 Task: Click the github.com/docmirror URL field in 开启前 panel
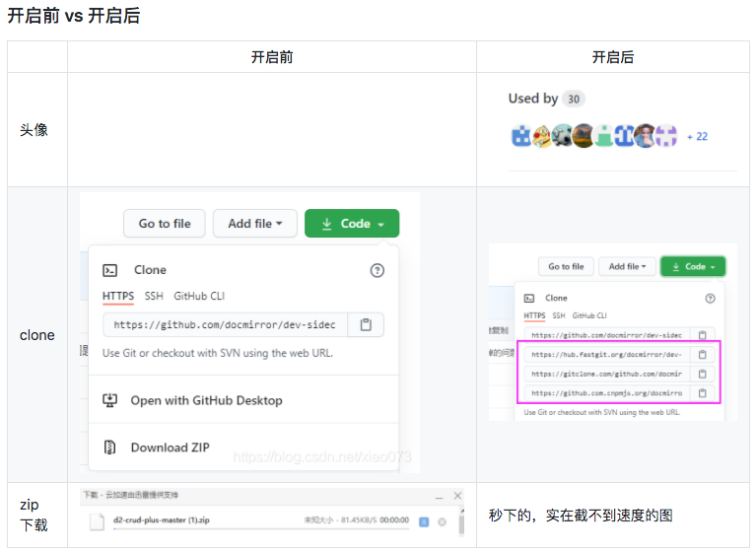point(225,324)
